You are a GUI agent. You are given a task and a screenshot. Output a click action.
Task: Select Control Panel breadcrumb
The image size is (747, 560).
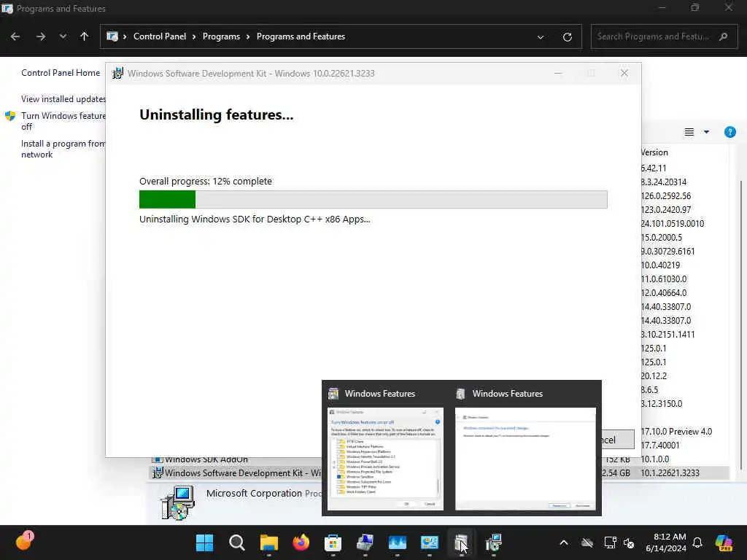(x=160, y=36)
